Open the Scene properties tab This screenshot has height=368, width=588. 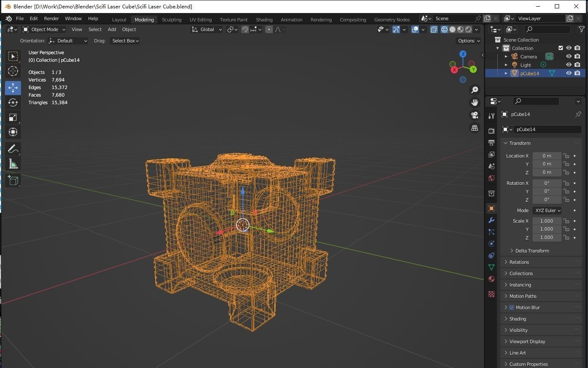(491, 166)
